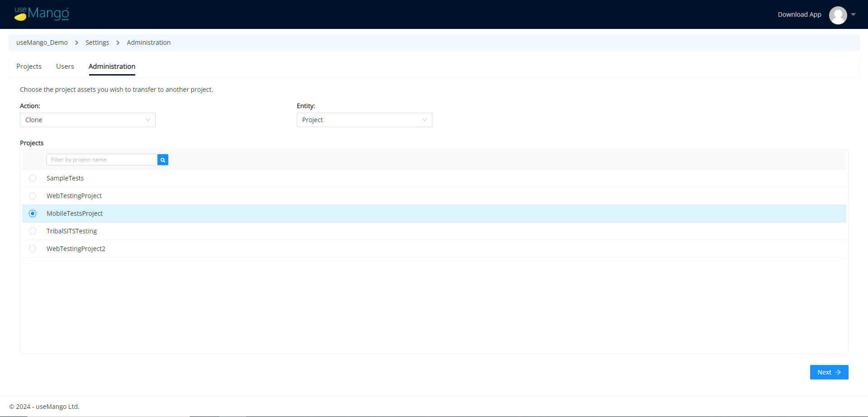868x417 pixels.
Task: Select the WebTestingProject2 radio button
Action: [33, 249]
